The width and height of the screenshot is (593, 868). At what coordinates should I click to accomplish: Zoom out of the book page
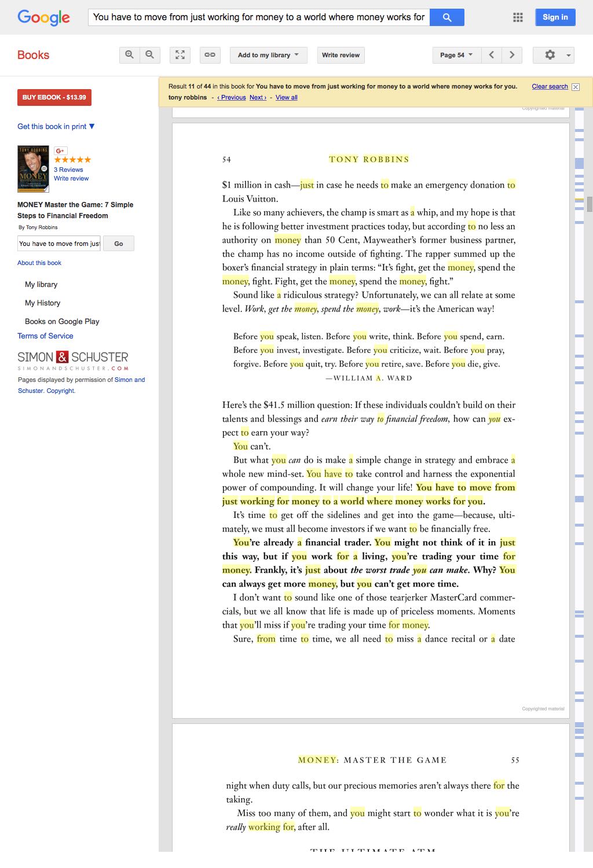click(x=149, y=55)
